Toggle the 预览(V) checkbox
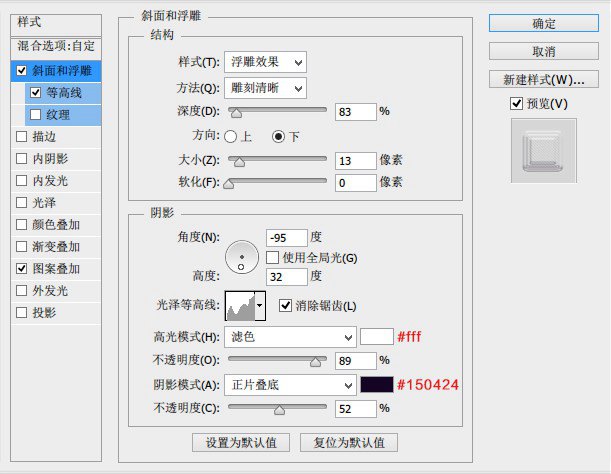Image resolution: width=611 pixels, height=474 pixels. point(516,103)
